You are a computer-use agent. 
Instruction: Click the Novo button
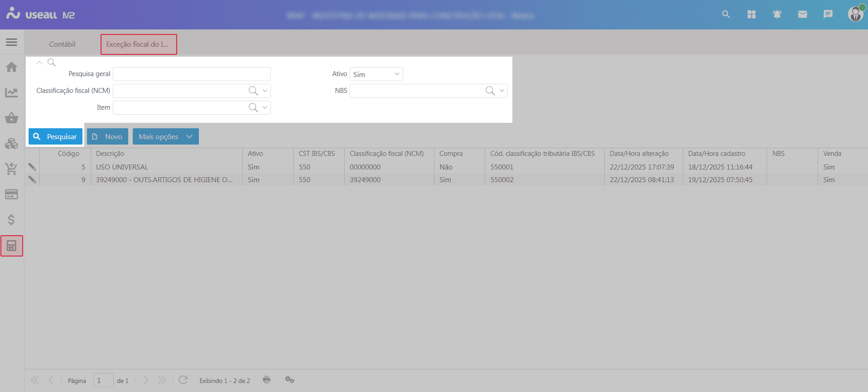107,136
